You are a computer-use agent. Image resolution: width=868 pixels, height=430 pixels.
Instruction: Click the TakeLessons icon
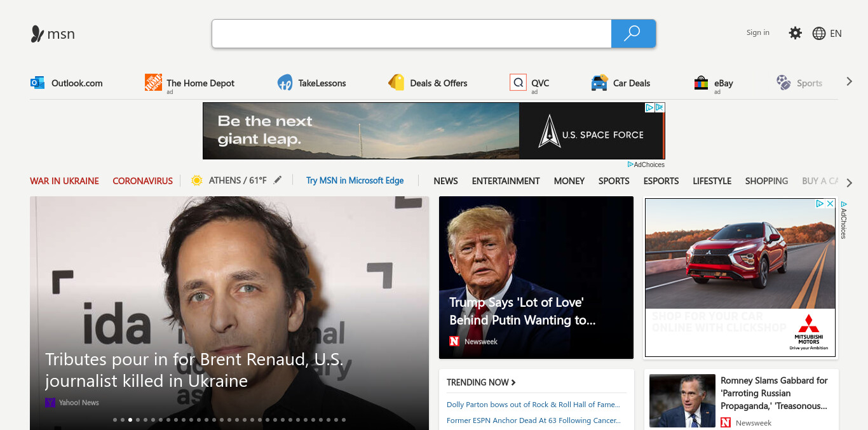pyautogui.click(x=285, y=83)
